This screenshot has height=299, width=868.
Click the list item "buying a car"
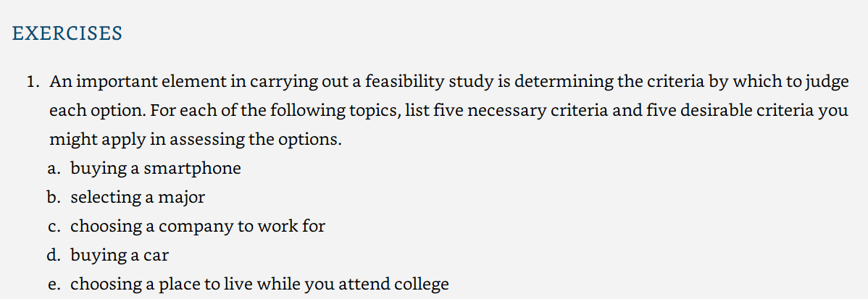(119, 256)
